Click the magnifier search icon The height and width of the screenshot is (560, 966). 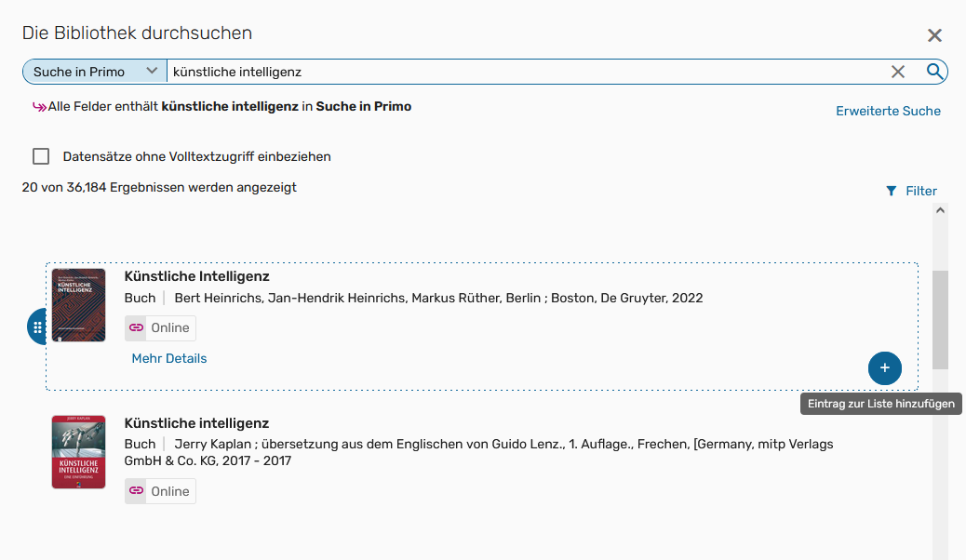(x=933, y=71)
